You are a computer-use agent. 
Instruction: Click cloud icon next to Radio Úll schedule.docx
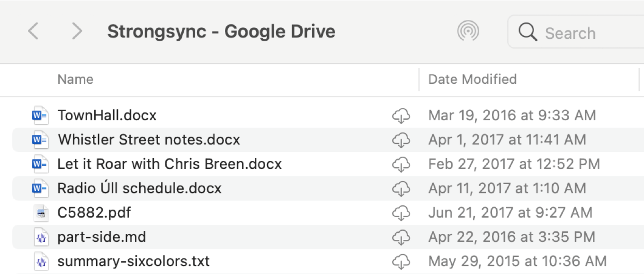click(x=401, y=188)
